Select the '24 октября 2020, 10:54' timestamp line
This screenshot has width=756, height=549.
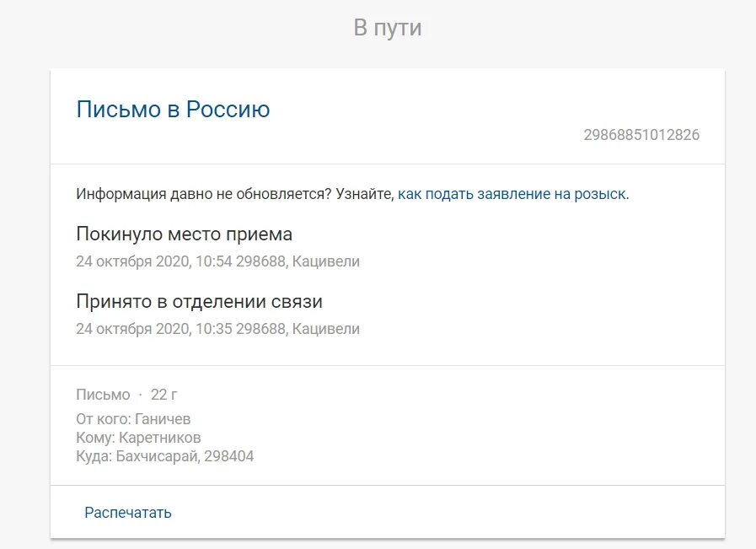pos(218,261)
